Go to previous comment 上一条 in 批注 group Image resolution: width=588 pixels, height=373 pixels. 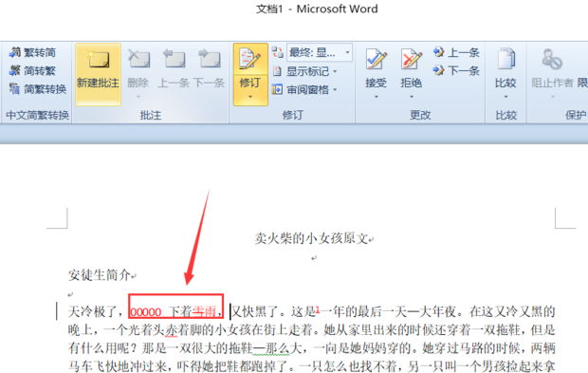[x=174, y=68]
